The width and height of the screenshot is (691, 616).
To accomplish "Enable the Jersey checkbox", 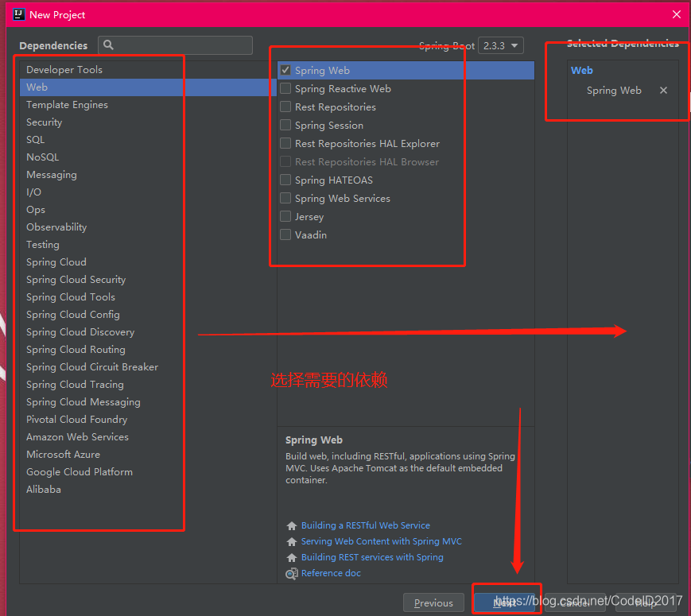I will pyautogui.click(x=285, y=216).
